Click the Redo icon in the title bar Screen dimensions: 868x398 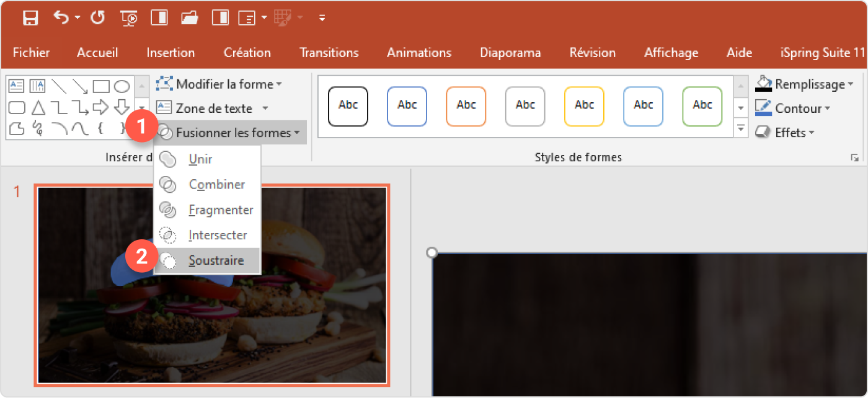97,18
